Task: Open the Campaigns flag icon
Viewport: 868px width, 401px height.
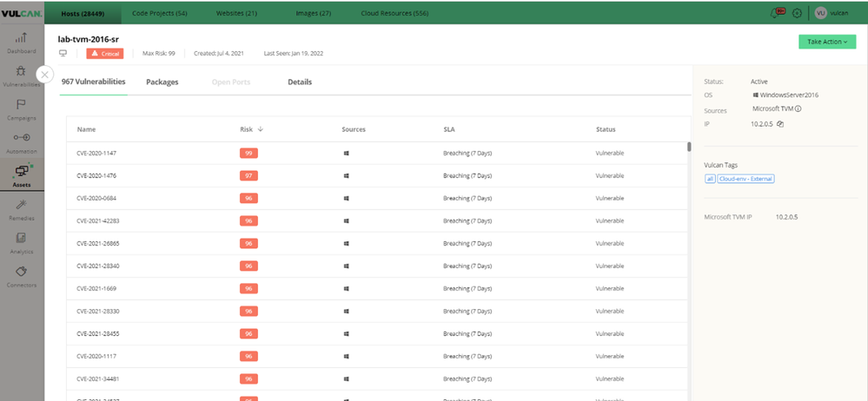Action: pos(21,104)
